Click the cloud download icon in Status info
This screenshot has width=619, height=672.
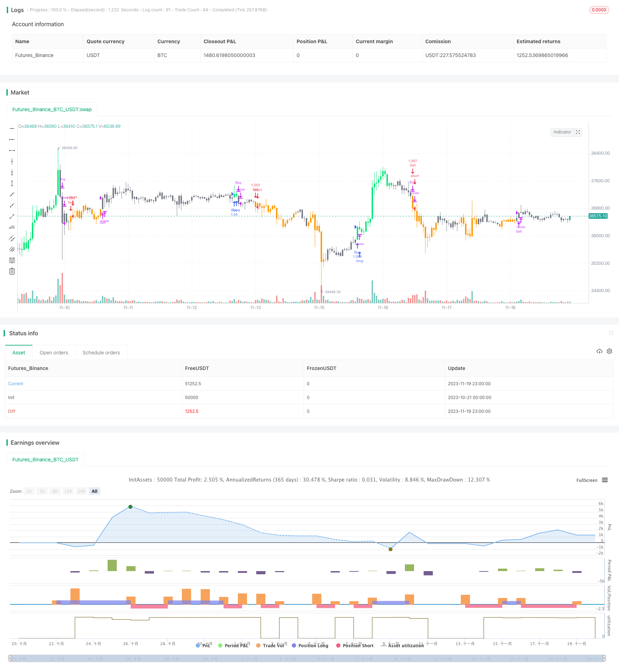click(599, 351)
